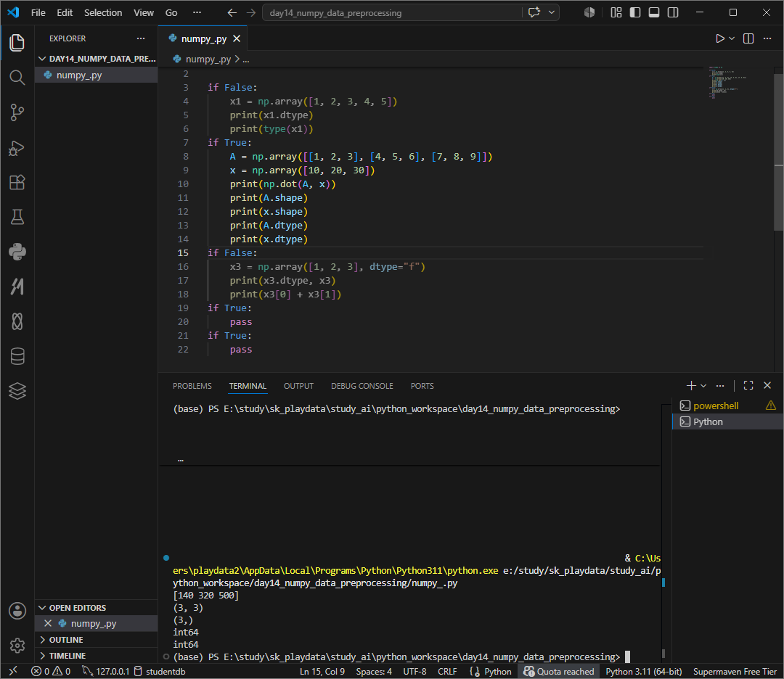Viewport: 784px width, 679px height.
Task: Open the Source Control view
Action: point(17,112)
